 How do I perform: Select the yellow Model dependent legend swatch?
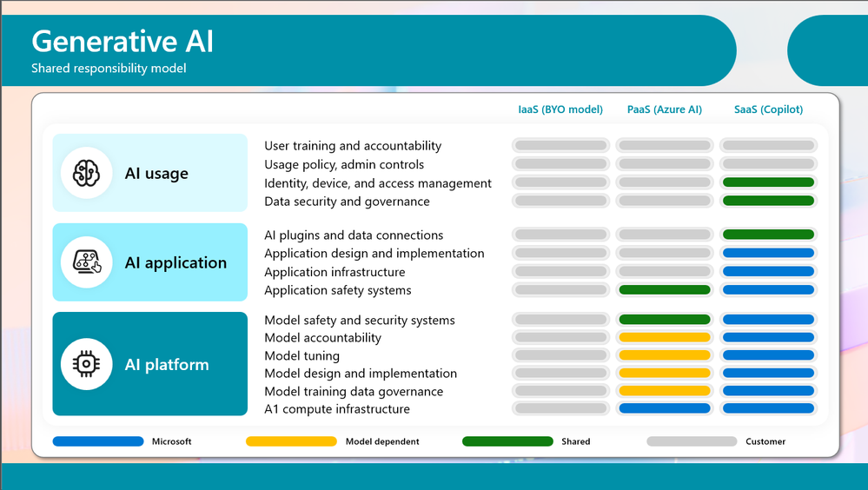[x=291, y=441]
